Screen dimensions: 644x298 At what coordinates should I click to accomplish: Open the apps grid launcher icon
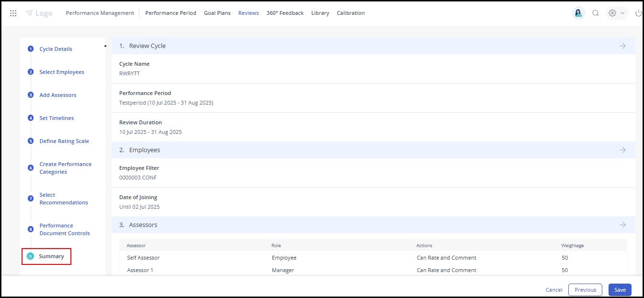point(13,13)
